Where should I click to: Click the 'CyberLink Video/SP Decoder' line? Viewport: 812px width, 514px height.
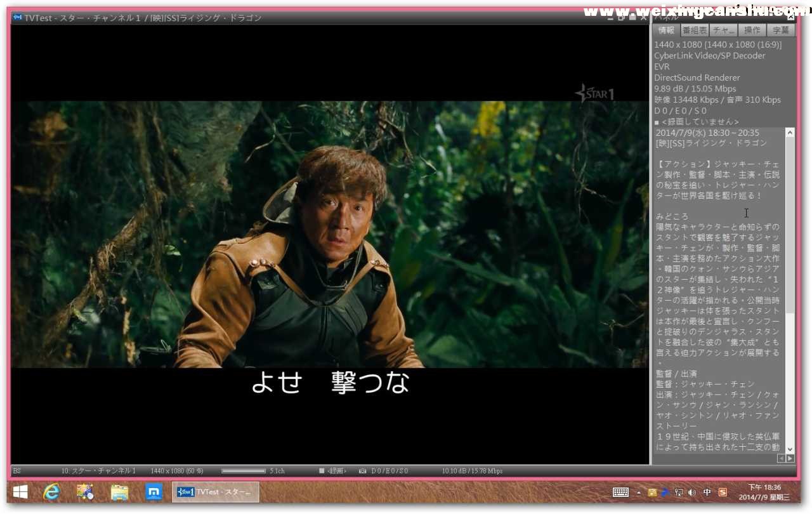pyautogui.click(x=710, y=56)
